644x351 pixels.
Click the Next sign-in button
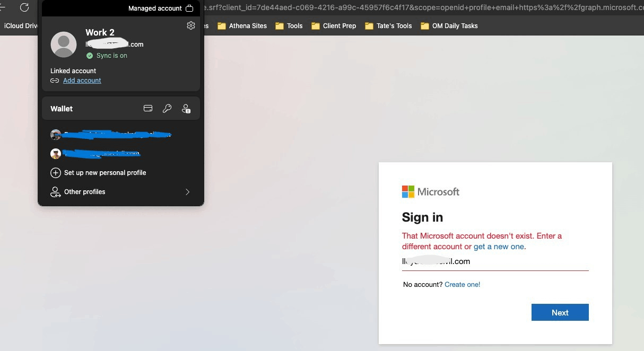(560, 312)
